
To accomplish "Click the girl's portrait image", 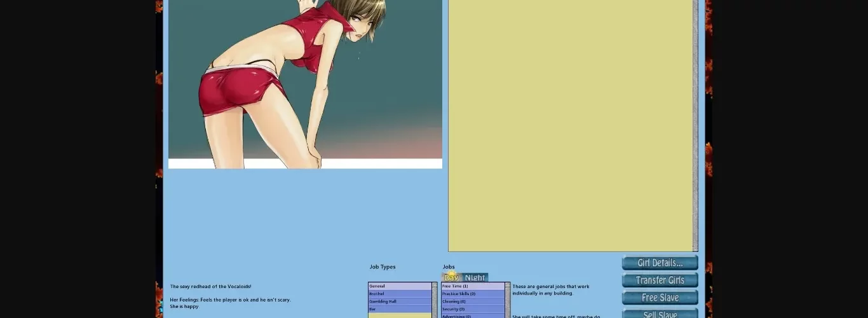I will pos(305,83).
